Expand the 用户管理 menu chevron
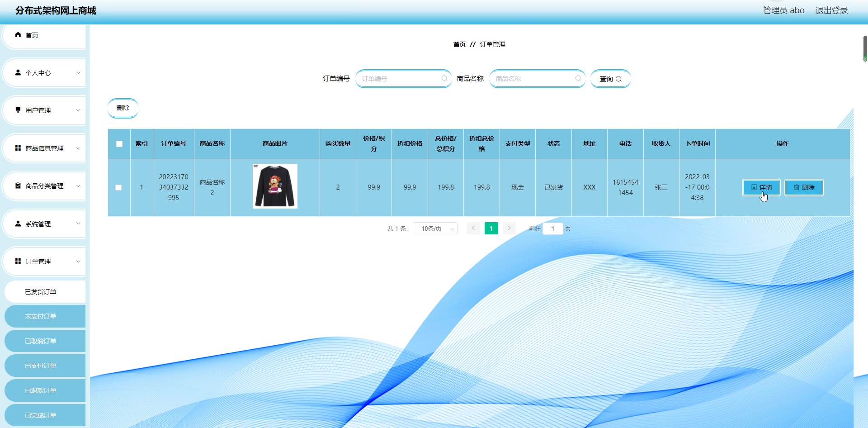This screenshot has height=428, width=868. (78, 110)
